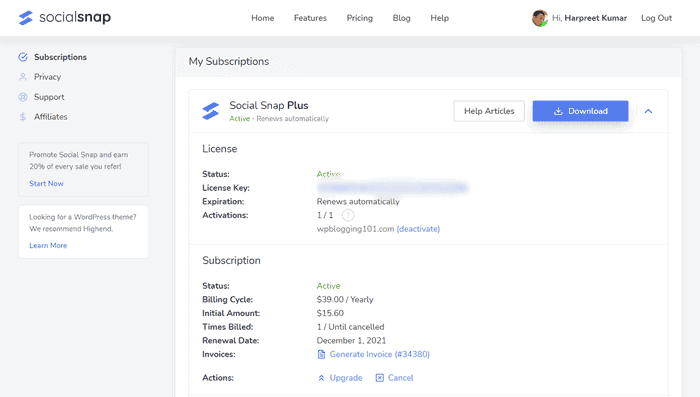Image resolution: width=700 pixels, height=397 pixels.
Task: Click the 'My Subscriptions' heading
Action: [x=229, y=61]
